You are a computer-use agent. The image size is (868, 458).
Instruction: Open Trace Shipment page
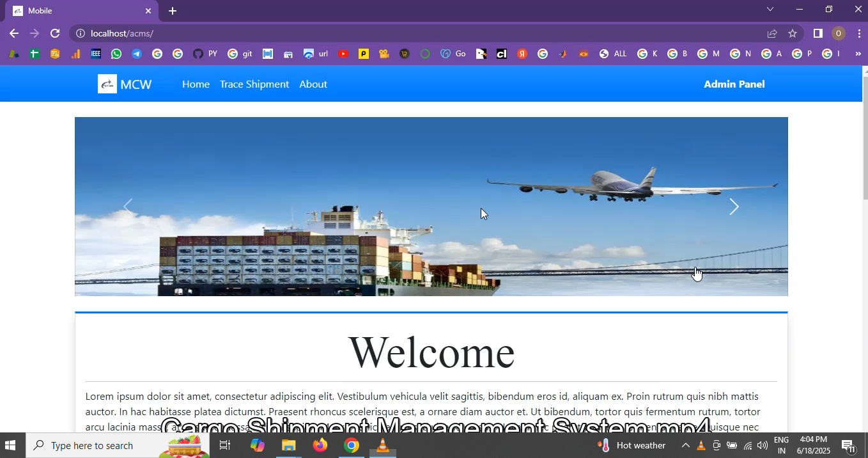tap(254, 84)
